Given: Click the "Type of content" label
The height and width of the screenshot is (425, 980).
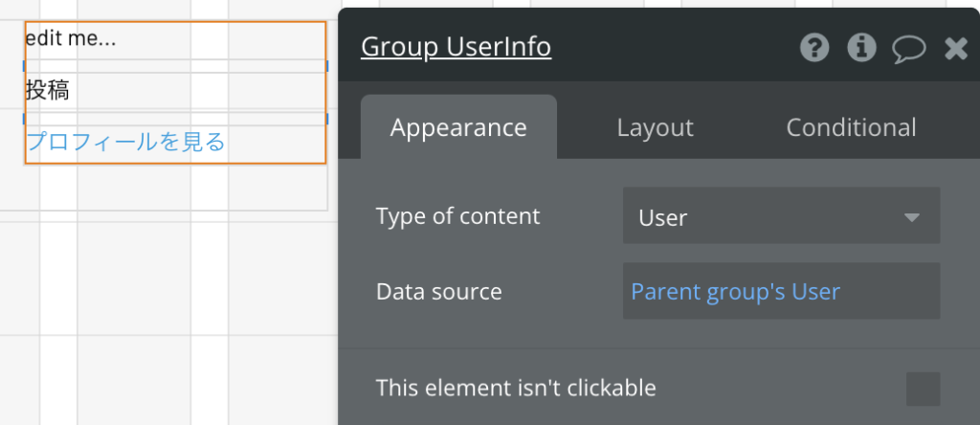Looking at the screenshot, I should click(x=458, y=216).
